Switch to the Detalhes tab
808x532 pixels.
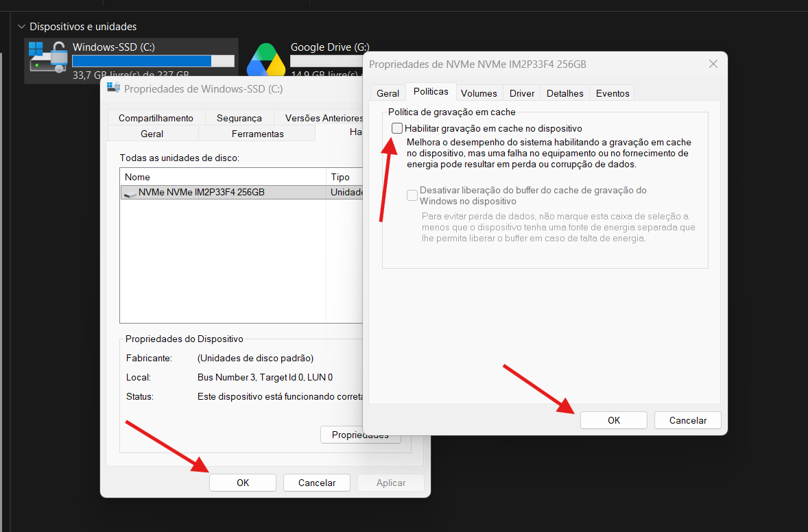(x=565, y=93)
